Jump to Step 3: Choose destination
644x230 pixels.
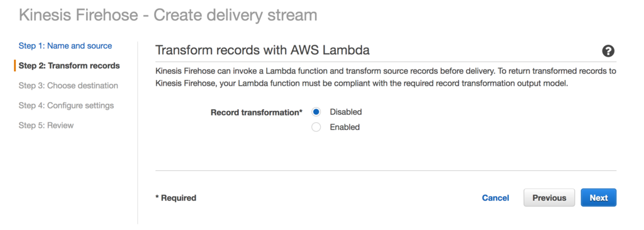coord(68,86)
